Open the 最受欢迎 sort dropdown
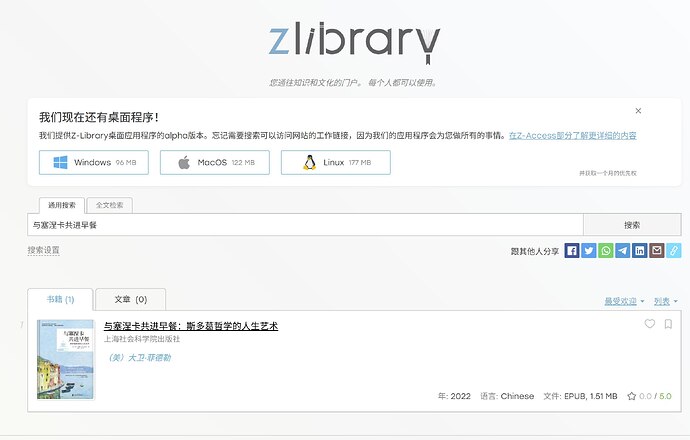This screenshot has height=440, width=690. coord(624,301)
